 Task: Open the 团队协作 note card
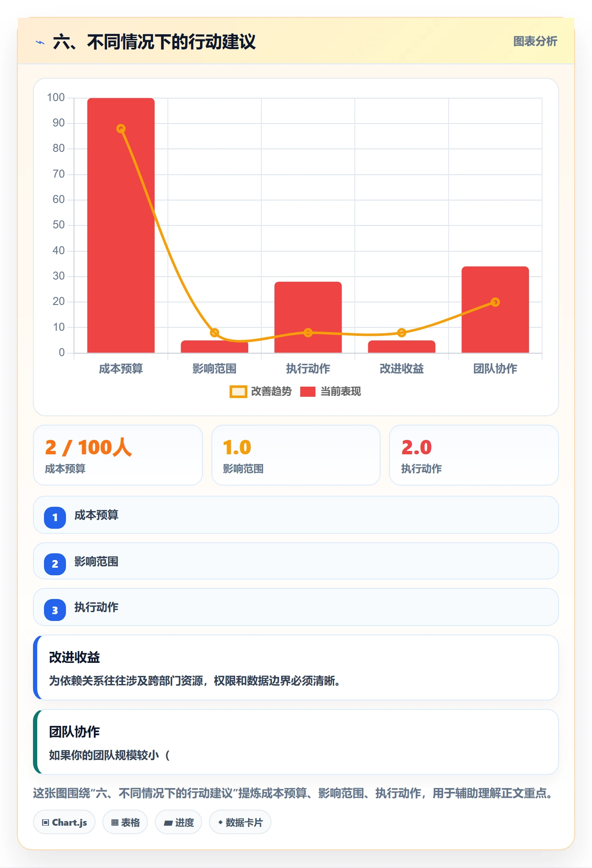point(296,742)
